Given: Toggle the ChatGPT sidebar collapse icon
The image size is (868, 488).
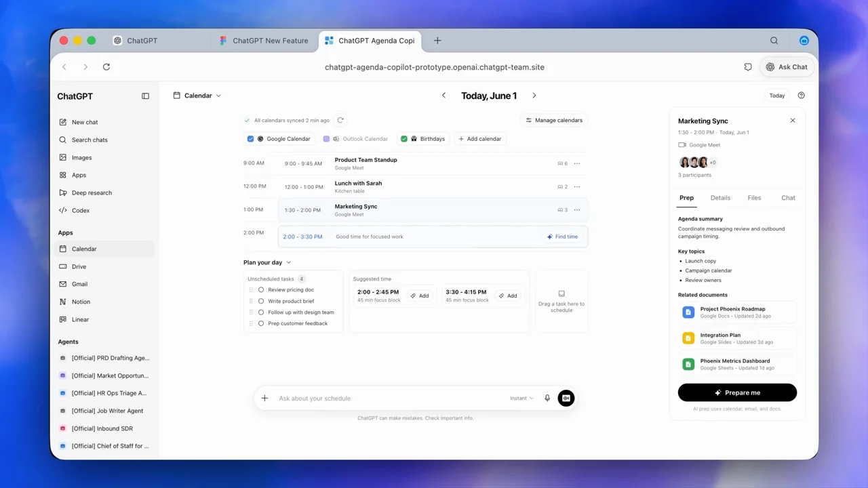Looking at the screenshot, I should point(145,96).
